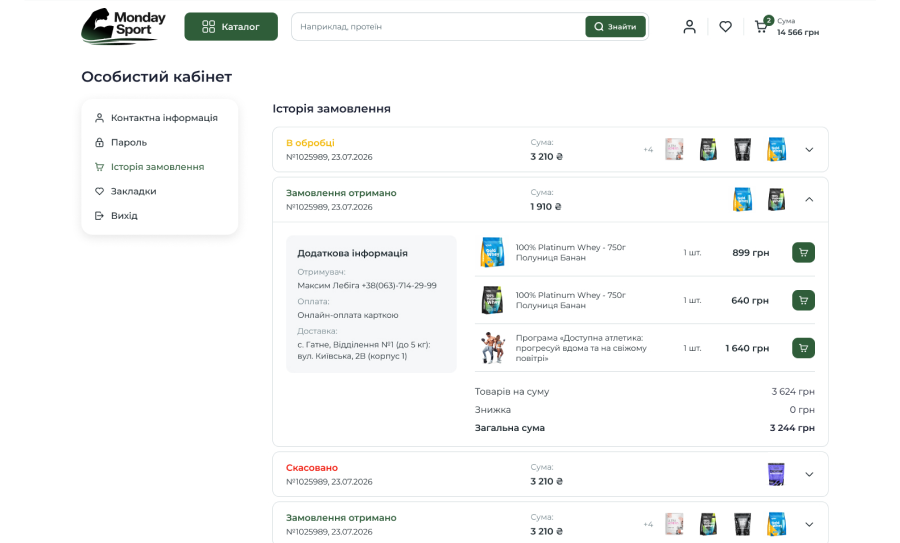
Task: Open the 899 грн product thumbnail
Action: point(492,253)
